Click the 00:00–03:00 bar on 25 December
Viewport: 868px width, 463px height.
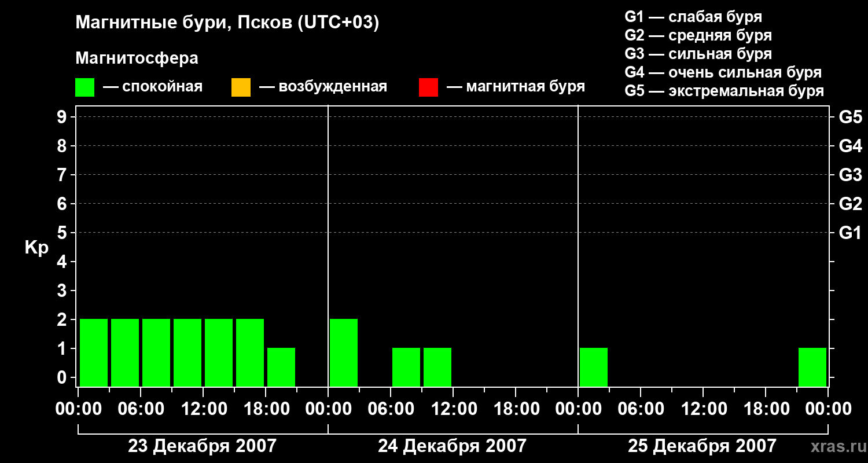(x=594, y=367)
